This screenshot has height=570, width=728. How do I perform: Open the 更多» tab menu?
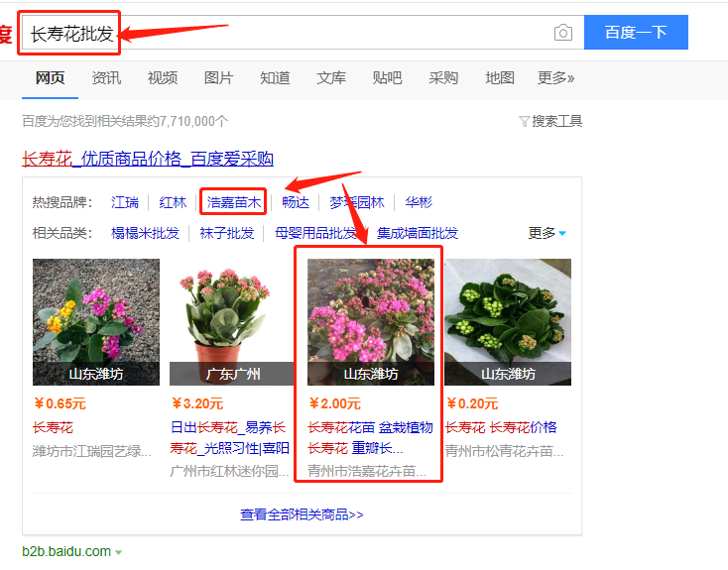[555, 78]
